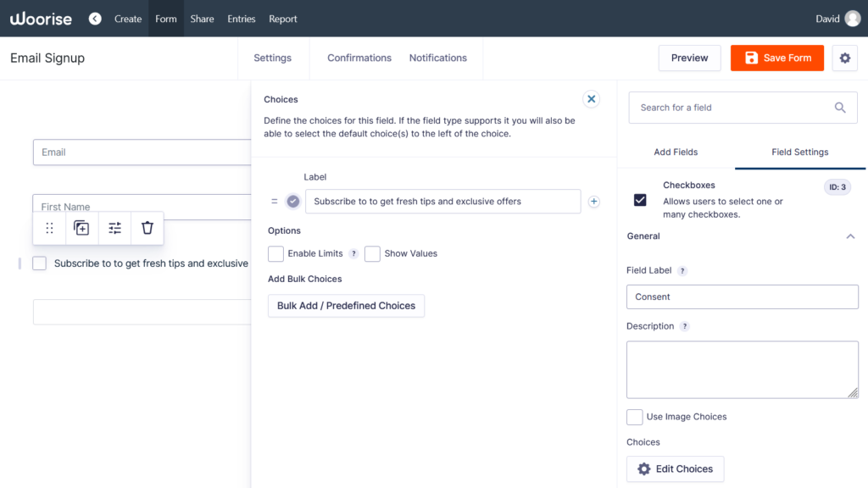
Task: Switch to the Notifications tab
Action: [437, 58]
